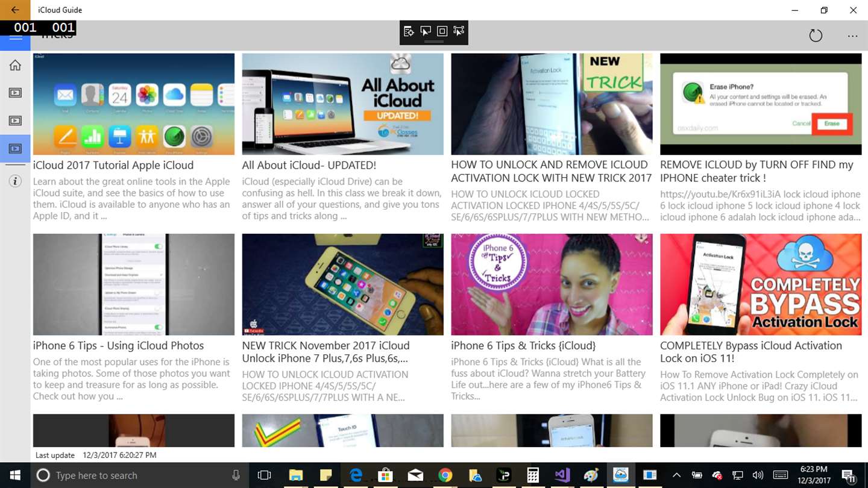This screenshot has width=868, height=488.
Task: Open Microsoft Store from taskbar
Action: (386, 475)
